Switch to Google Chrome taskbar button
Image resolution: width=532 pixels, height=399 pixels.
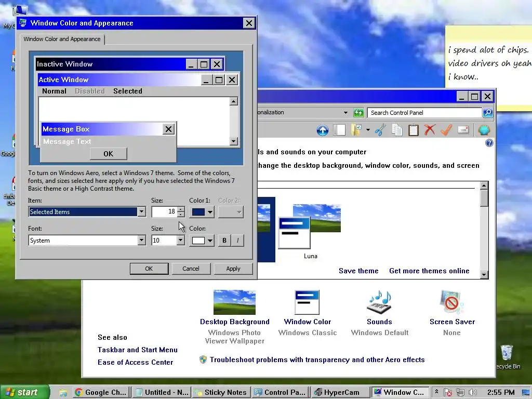[102, 393]
